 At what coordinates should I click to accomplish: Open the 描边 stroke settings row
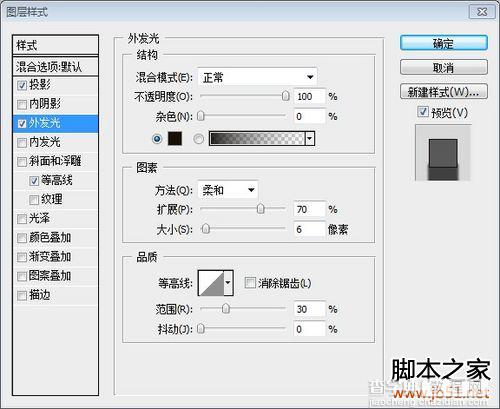click(55, 296)
